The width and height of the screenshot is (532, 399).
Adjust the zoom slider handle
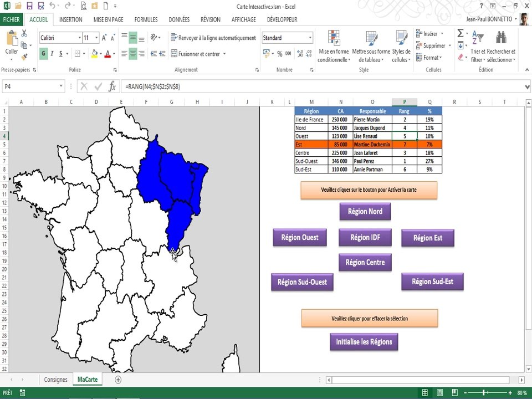click(484, 393)
